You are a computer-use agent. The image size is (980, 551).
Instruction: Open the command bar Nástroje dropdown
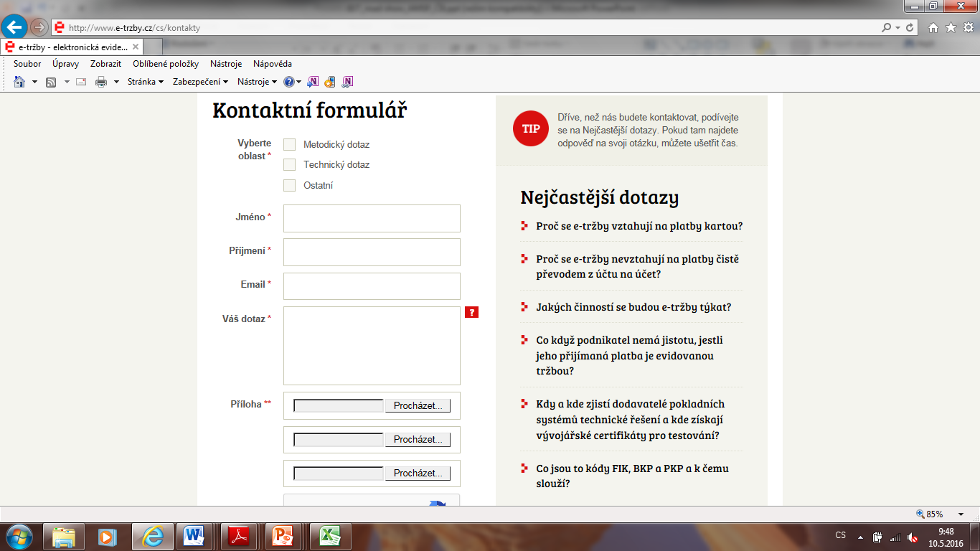[257, 82]
